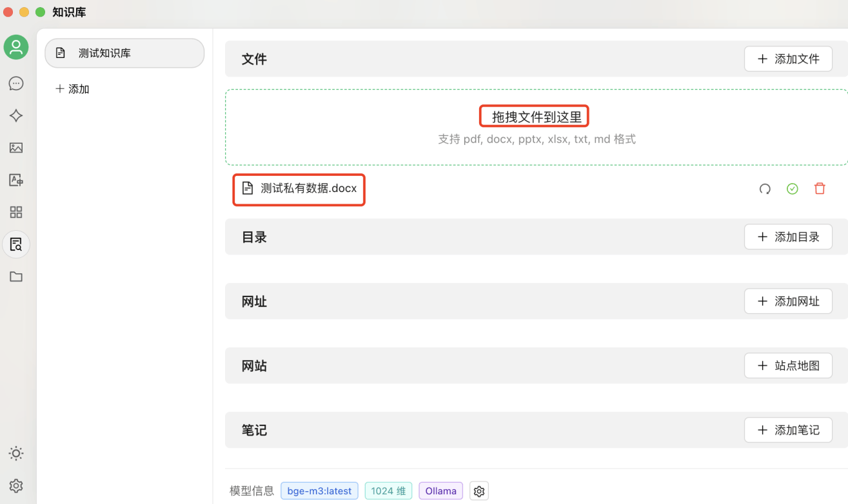This screenshot has width=848, height=504.
Task: Toggle the light/dark theme sun icon
Action: (x=16, y=453)
